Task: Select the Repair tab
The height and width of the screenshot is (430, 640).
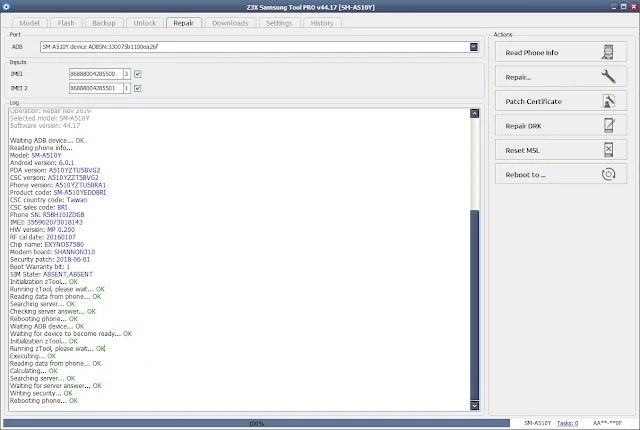Action: 183,23
